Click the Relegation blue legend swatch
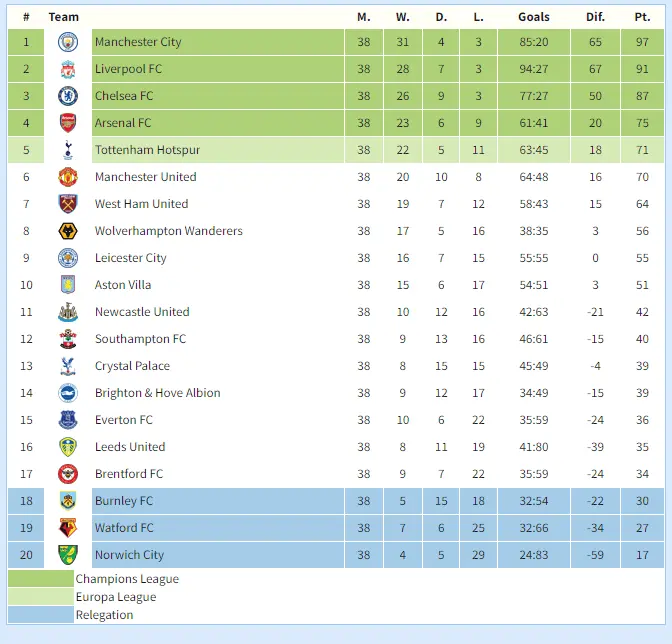Screen dimensions: 672x644 point(41,615)
